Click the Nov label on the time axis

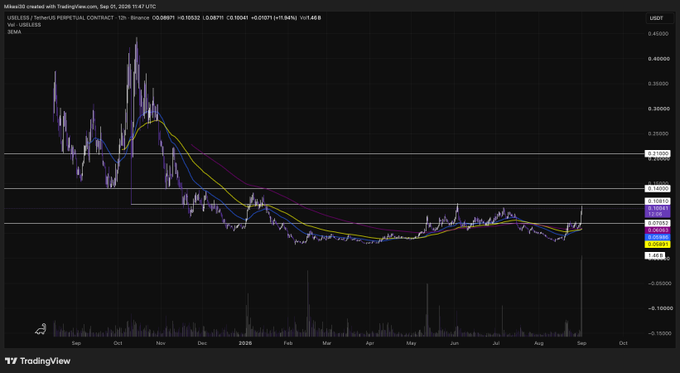pos(161,343)
